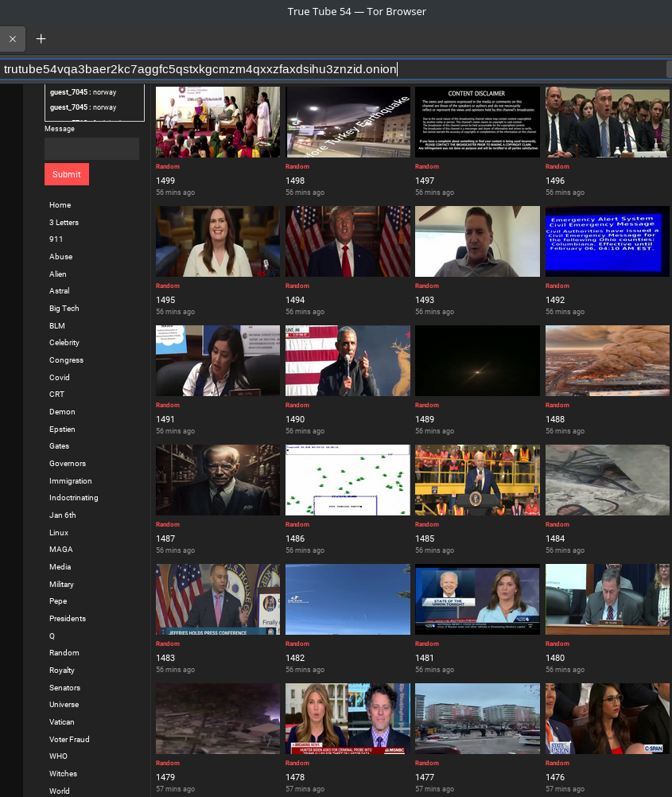
Task: Open the dark sky video 1489 thumbnail
Action: (477, 361)
